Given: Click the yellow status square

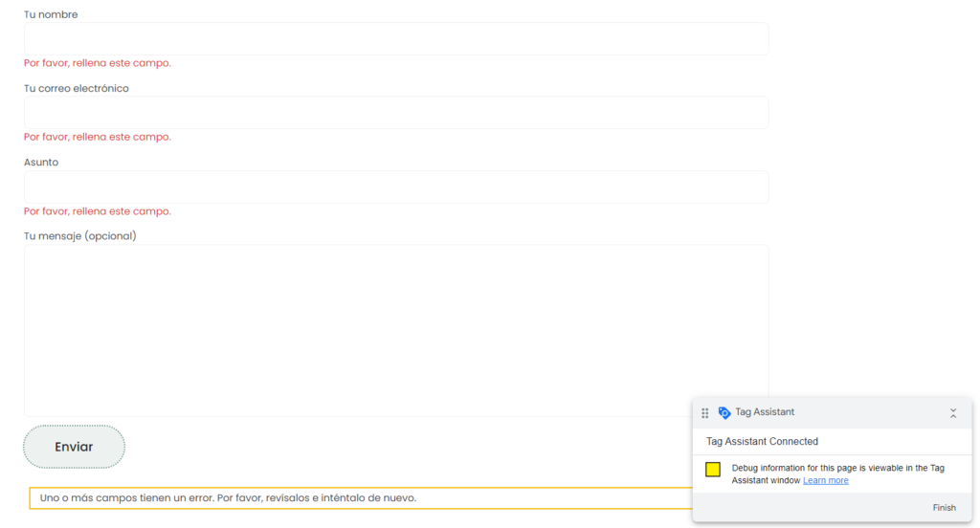Looking at the screenshot, I should tap(712, 470).
